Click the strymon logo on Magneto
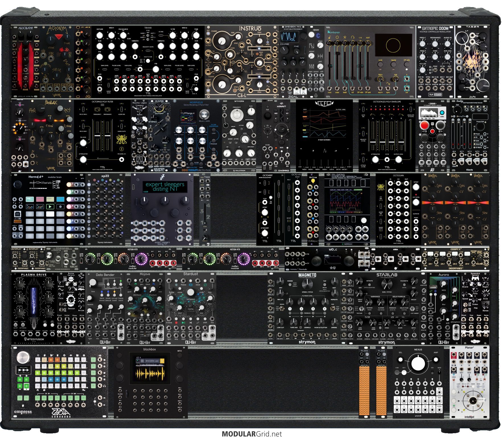Screen dimensions: 504x440 coord(307,342)
